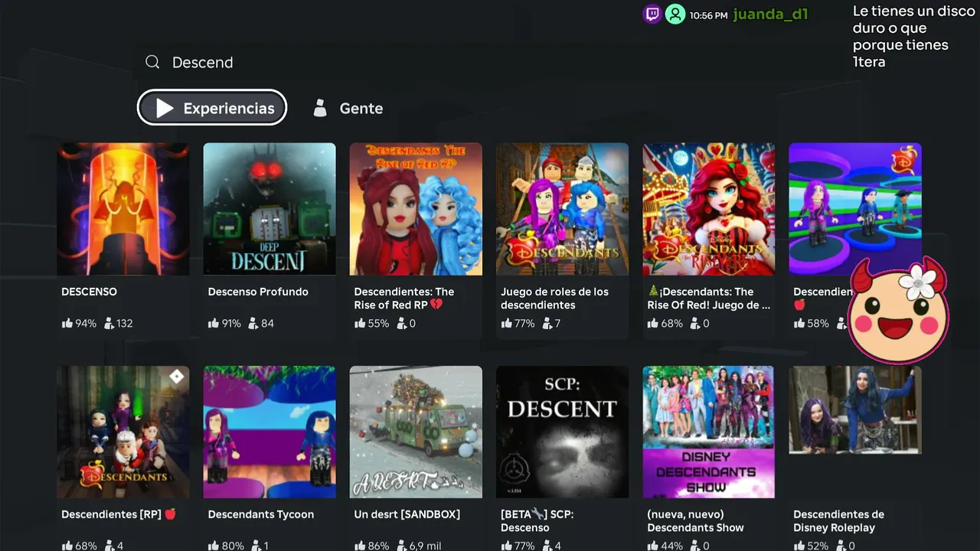Click thumbs-up icon on Rise Of Red! Juego card
The image size is (980, 551).
653,323
